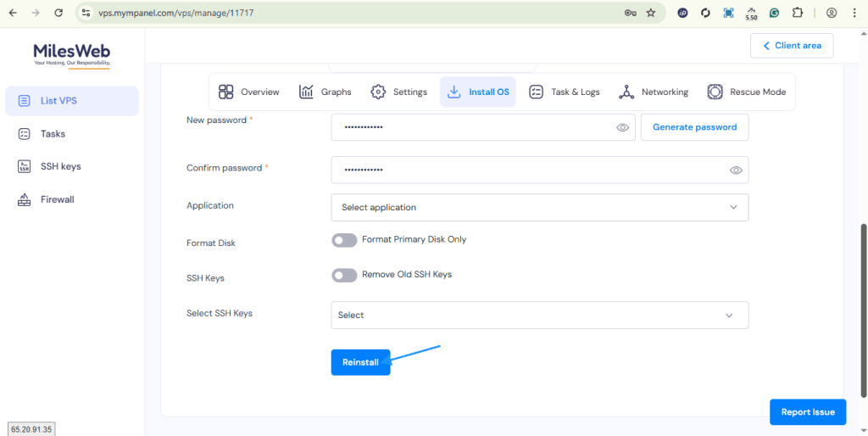Click the Overview grid icon
Image resolution: width=868 pixels, height=436 pixels.
[x=225, y=92]
